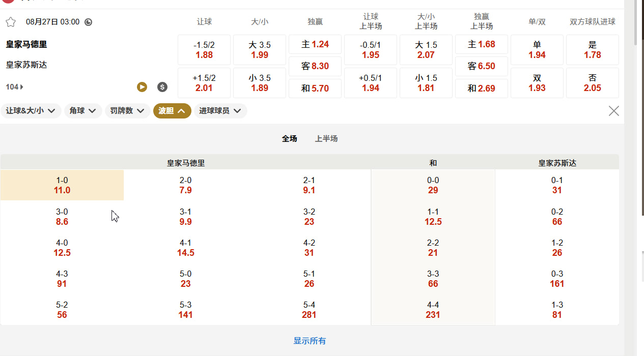Add match to favorites with star icon

[11, 22]
